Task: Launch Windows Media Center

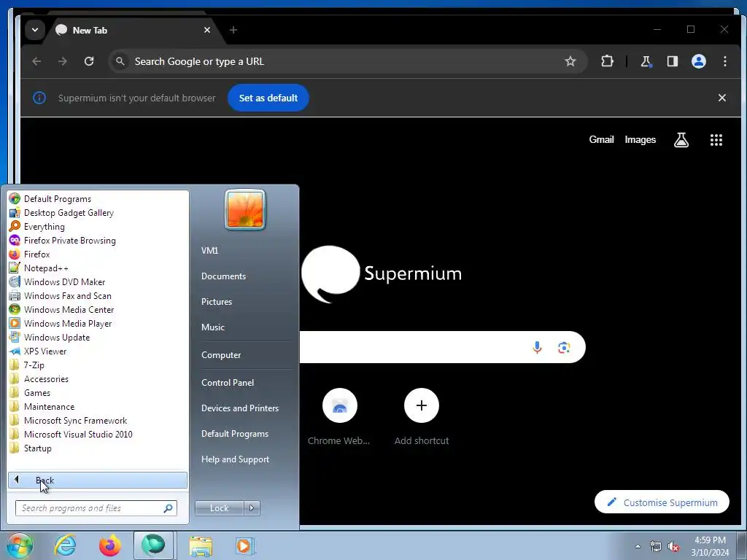Action: coord(98,309)
